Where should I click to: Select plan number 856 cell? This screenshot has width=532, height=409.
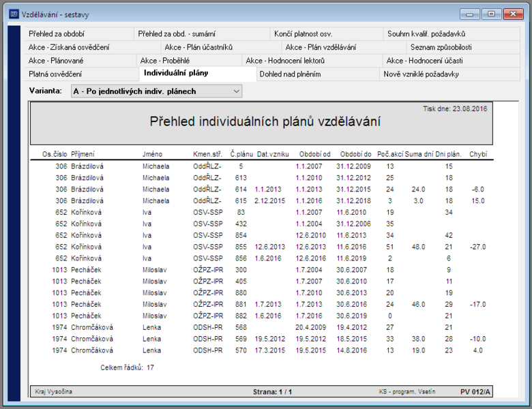(241, 258)
